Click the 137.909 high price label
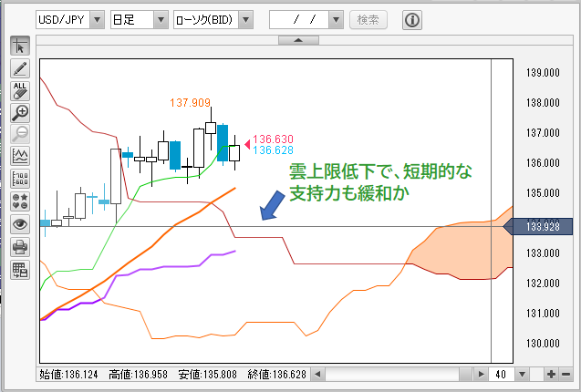 coord(190,103)
